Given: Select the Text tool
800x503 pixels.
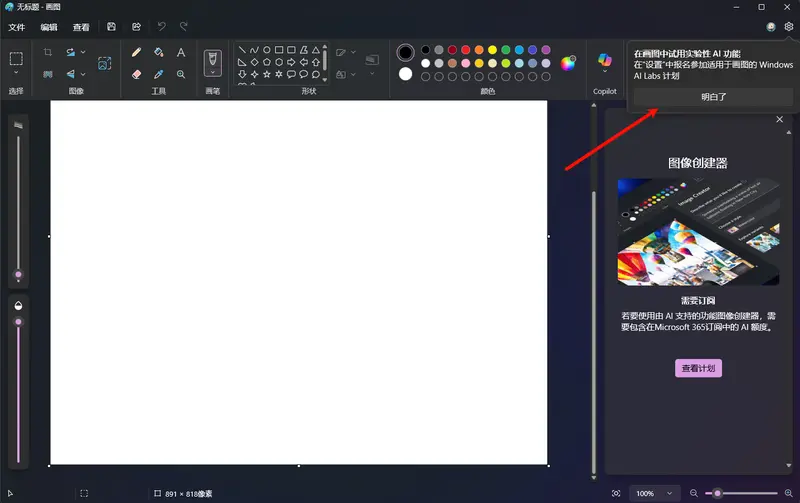Looking at the screenshot, I should pos(181,52).
